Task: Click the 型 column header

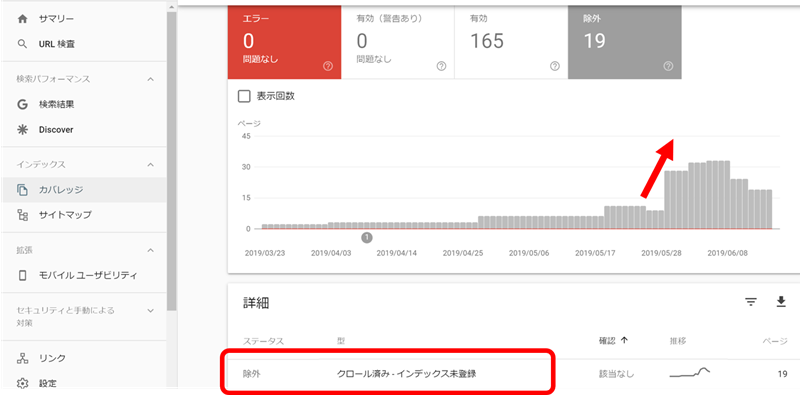Action: tap(341, 341)
